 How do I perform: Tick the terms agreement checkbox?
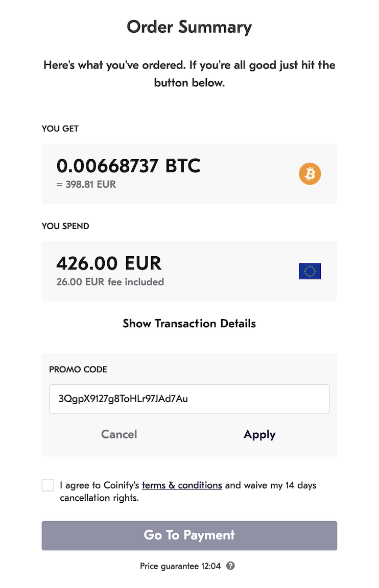pos(48,485)
